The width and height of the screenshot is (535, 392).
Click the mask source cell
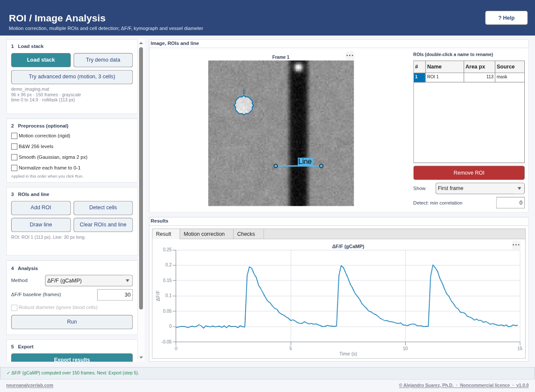[510, 77]
